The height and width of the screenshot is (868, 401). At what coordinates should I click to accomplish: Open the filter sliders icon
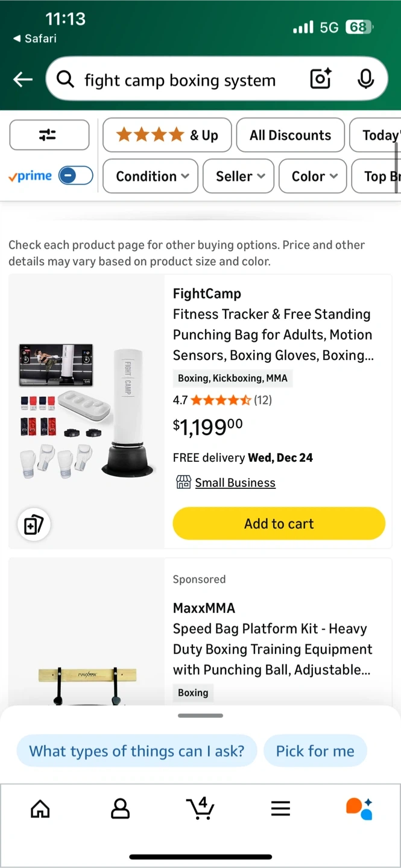tap(49, 135)
